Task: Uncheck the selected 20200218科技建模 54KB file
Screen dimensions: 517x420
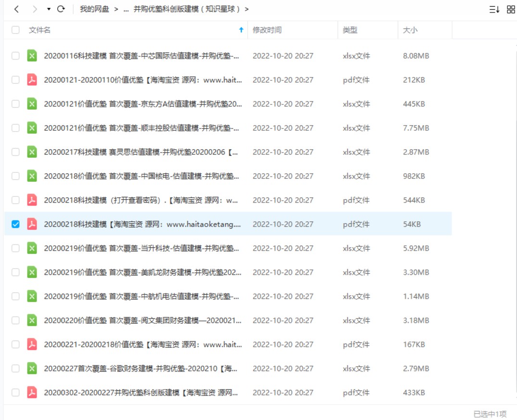Action: click(x=15, y=224)
